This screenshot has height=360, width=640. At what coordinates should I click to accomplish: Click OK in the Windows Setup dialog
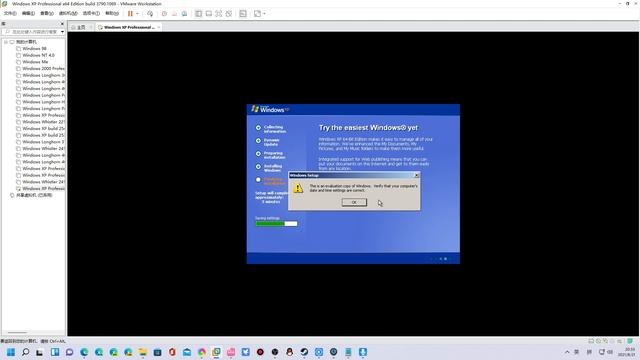click(354, 202)
